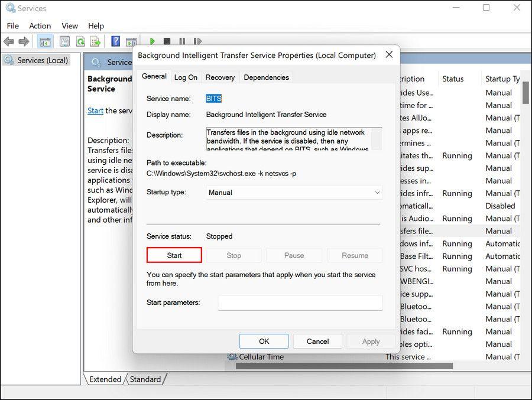Screen dimensions: 532x400
Task: Click the Forward arrow in the toolbar
Action: [x=24, y=41]
